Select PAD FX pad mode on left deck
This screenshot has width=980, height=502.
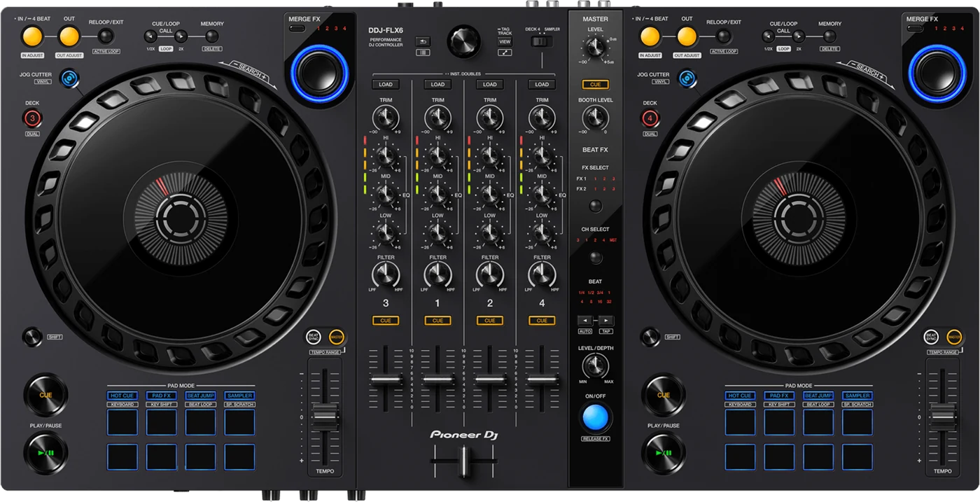pos(161,396)
